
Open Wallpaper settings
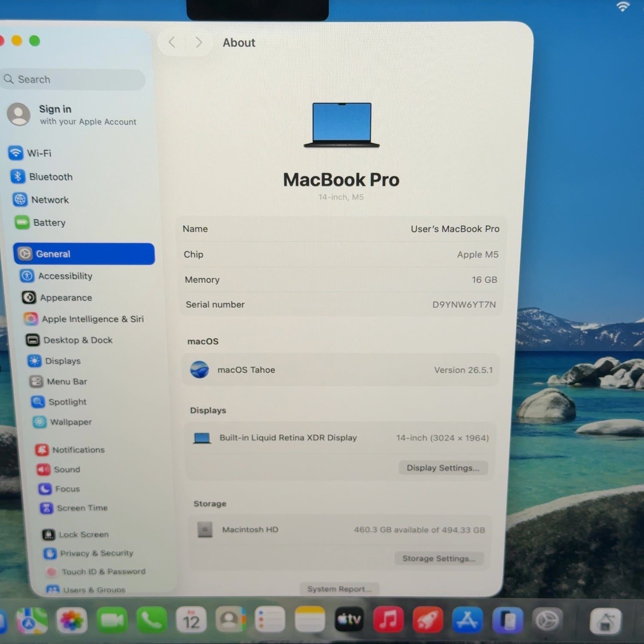pyautogui.click(x=63, y=422)
